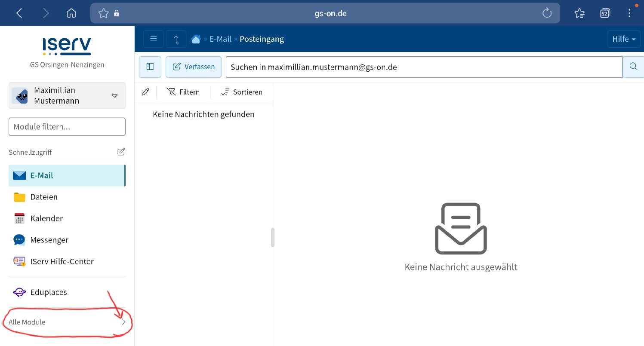Click the Posteingang breadcrumb
This screenshot has width=644, height=346.
[x=262, y=39]
